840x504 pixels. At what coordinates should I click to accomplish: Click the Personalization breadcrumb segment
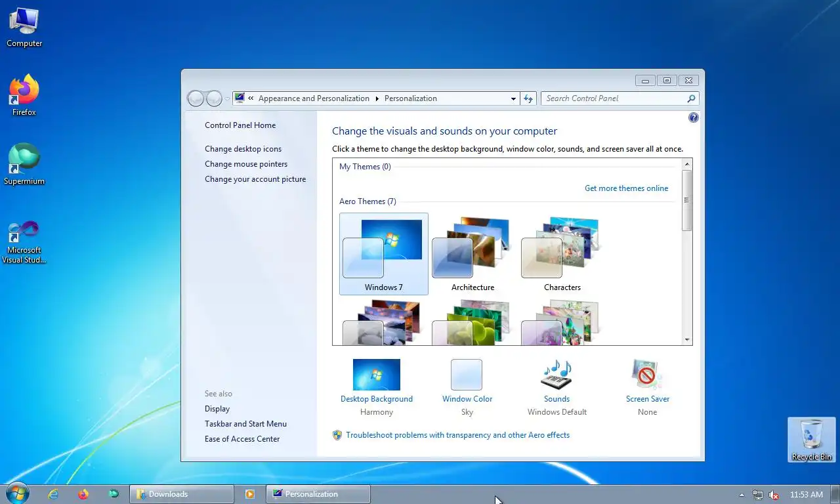[411, 98]
